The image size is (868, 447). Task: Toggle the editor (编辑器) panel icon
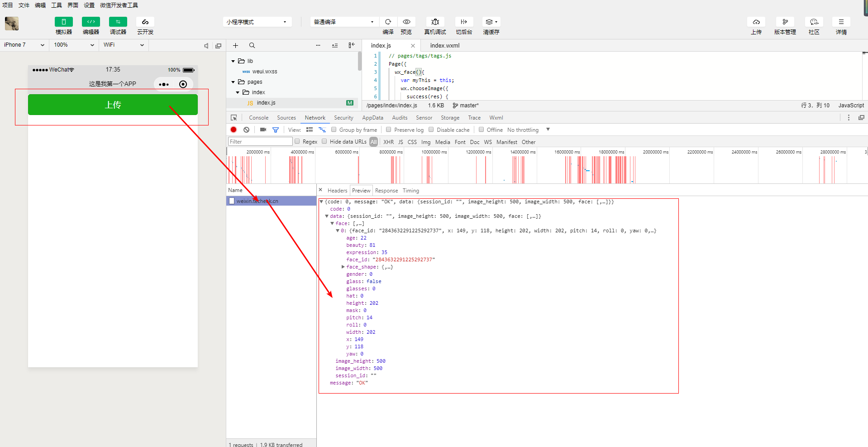pos(91,22)
